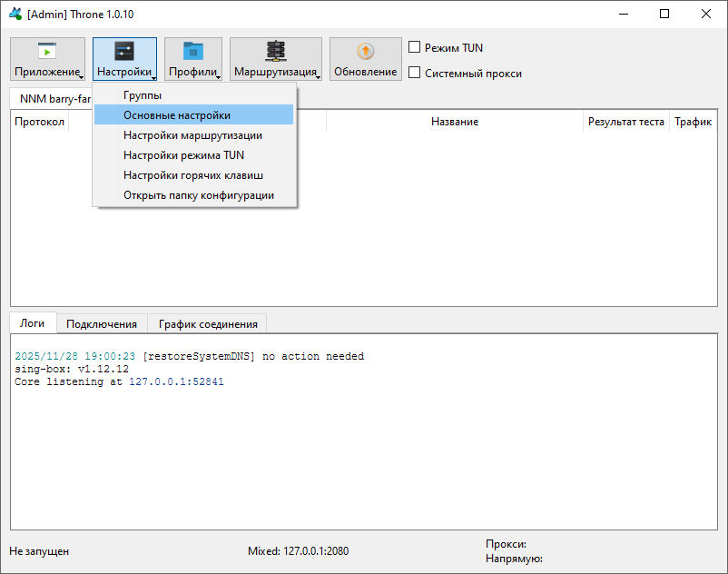Open the Профили toolbar menu
The height and width of the screenshot is (574, 728).
(193, 59)
